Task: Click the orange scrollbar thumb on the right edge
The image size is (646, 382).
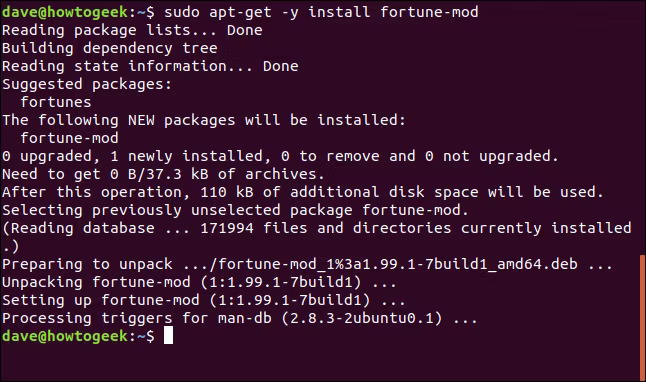Action: [x=642, y=317]
